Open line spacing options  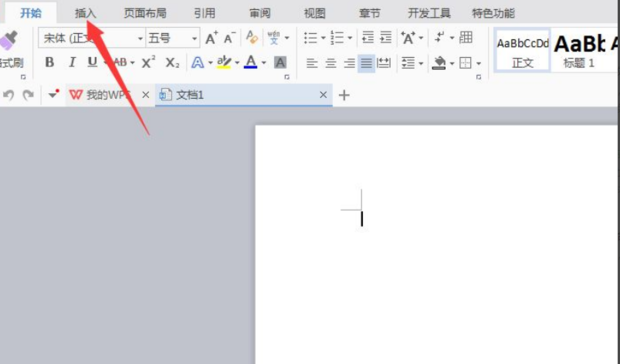coord(408,63)
